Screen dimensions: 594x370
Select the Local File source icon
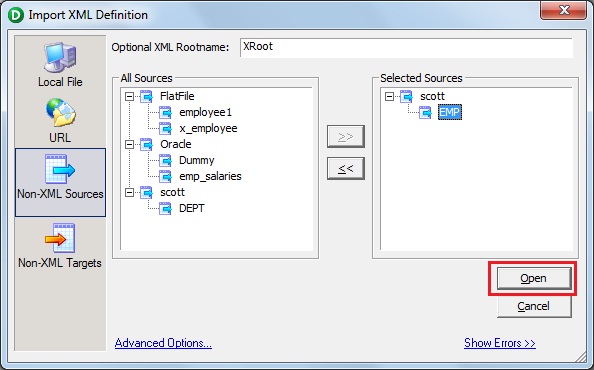pyautogui.click(x=60, y=58)
